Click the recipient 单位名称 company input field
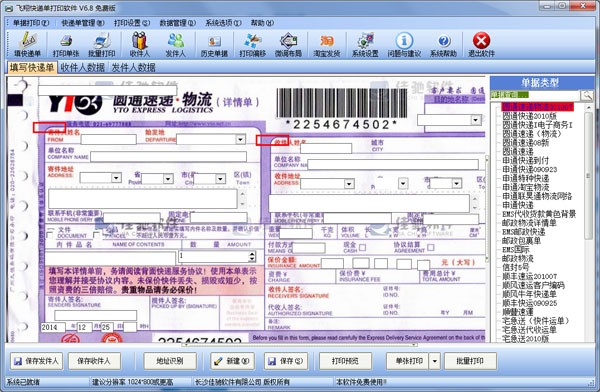The width and height of the screenshot is (600, 392). click(x=393, y=165)
